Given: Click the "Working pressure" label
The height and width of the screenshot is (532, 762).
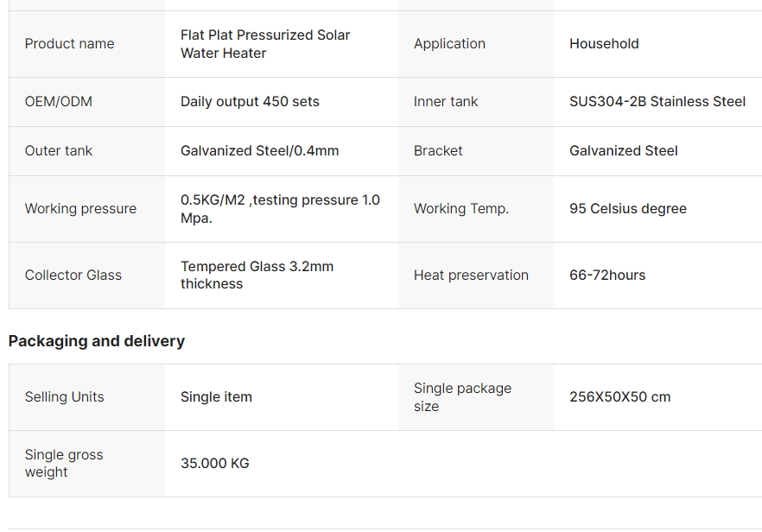Looking at the screenshot, I should pos(80,209).
